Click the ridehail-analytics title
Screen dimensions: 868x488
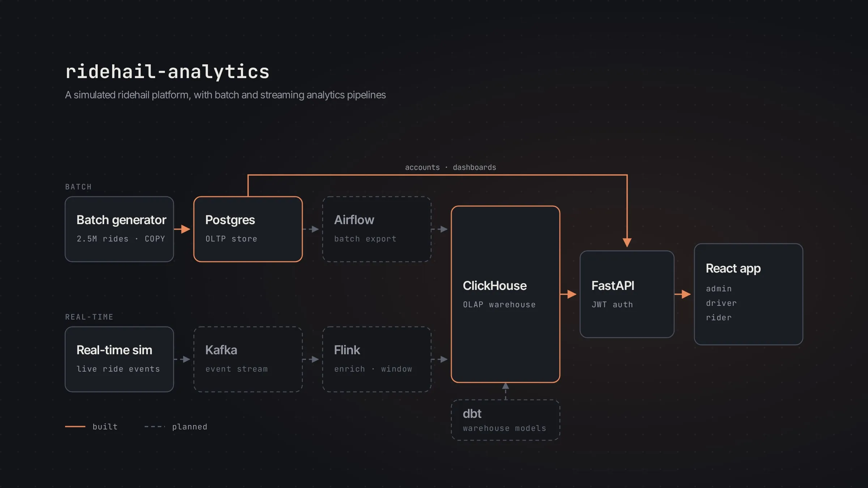[167, 72]
